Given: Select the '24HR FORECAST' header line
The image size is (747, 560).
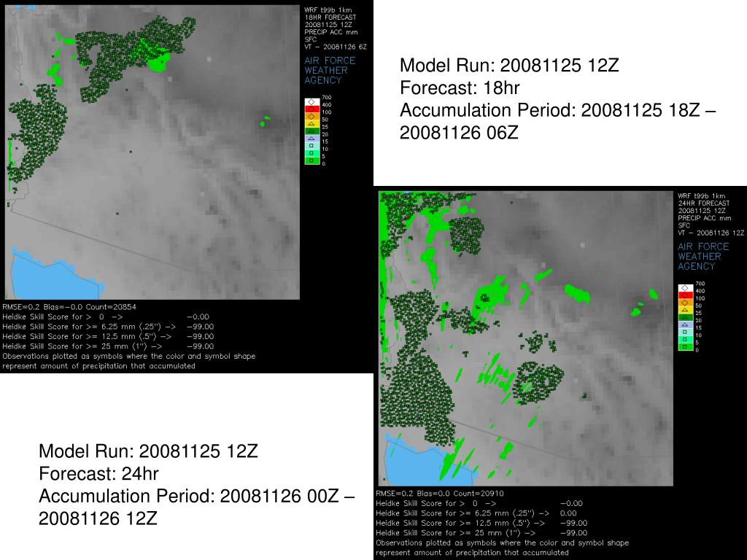Looking at the screenshot, I should 704,203.
